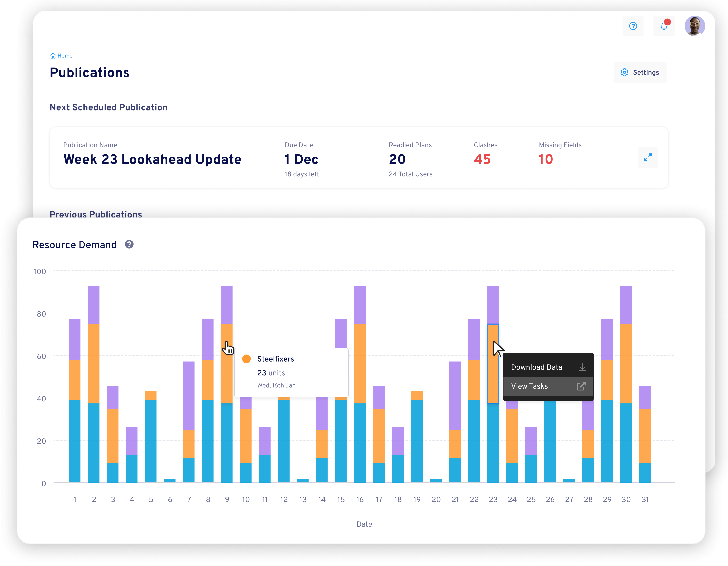Viewport: 728px width, 566px height.
Task: Navigate Home via the breadcrumb link
Action: click(x=65, y=55)
